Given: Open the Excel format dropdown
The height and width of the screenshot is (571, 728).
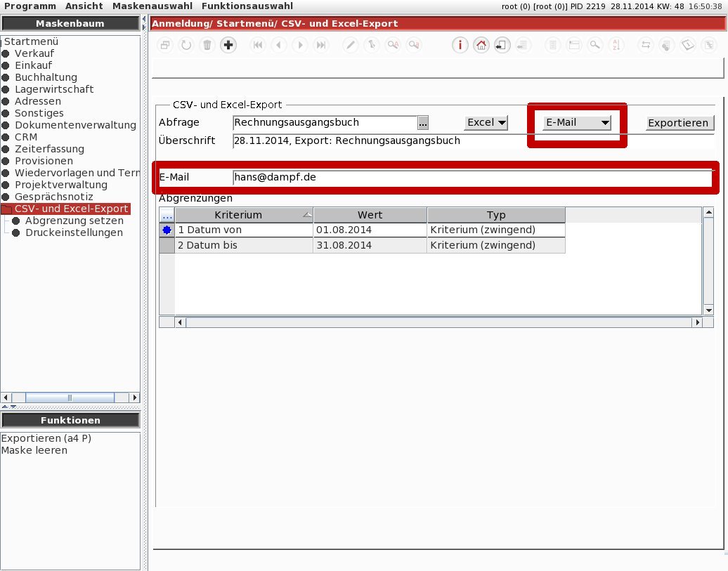Looking at the screenshot, I should point(486,122).
